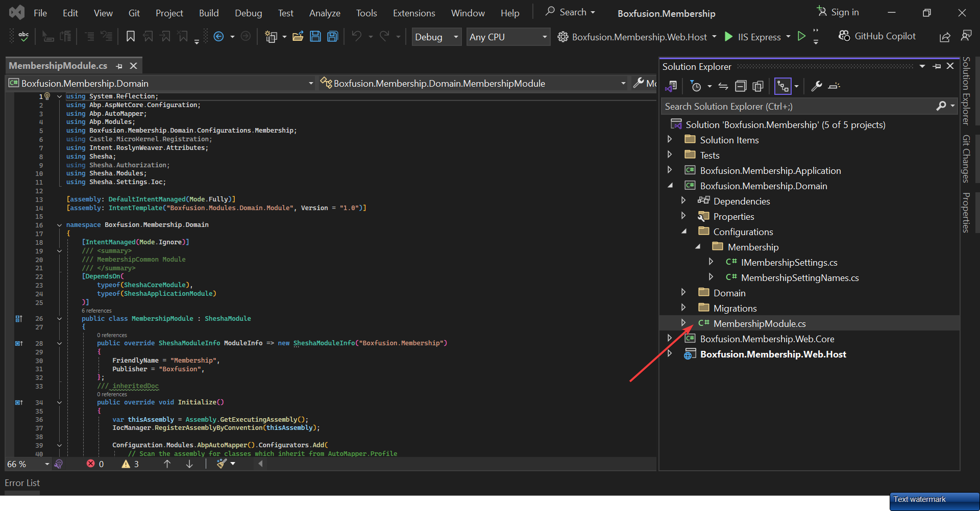Click the New Project toolbar icon
This screenshot has height=511, width=980.
271,36
